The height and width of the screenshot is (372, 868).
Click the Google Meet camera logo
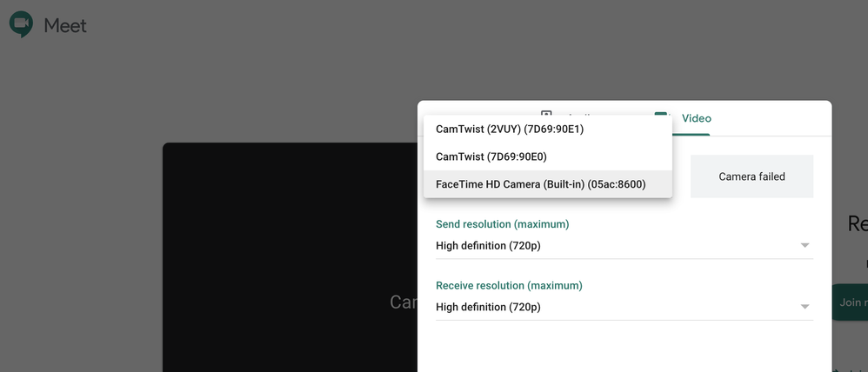[21, 23]
